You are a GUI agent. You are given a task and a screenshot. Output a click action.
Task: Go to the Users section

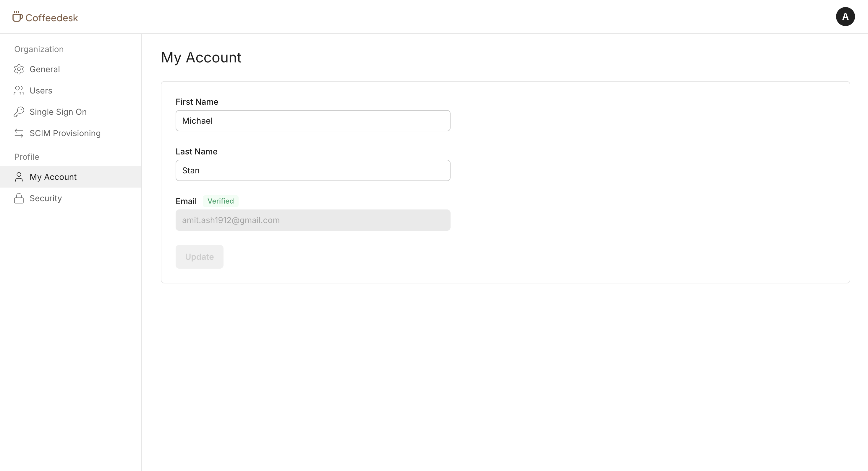[x=41, y=90]
